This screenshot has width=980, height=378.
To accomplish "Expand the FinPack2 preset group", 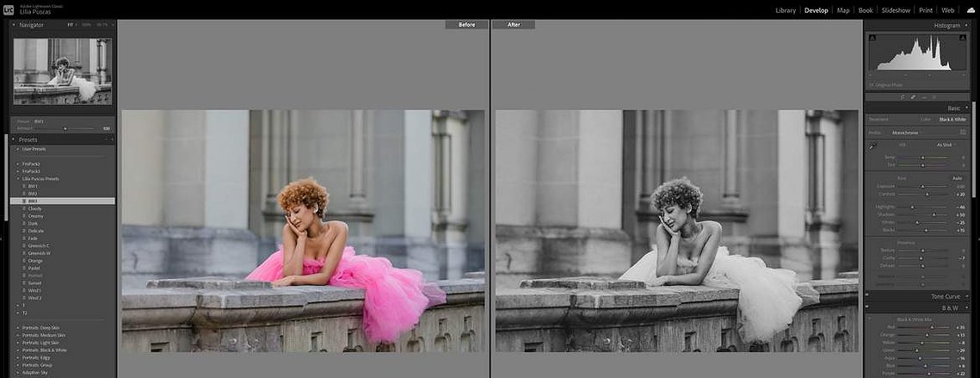I will [17, 164].
